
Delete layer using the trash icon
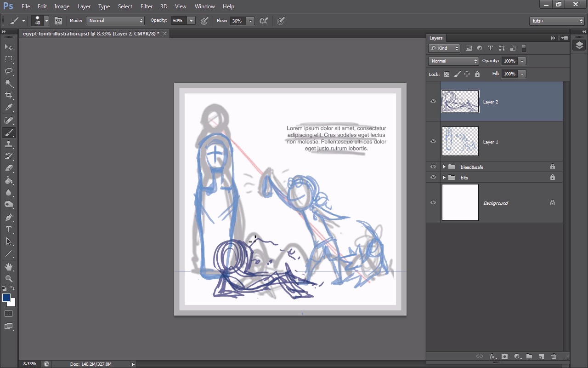tap(554, 356)
